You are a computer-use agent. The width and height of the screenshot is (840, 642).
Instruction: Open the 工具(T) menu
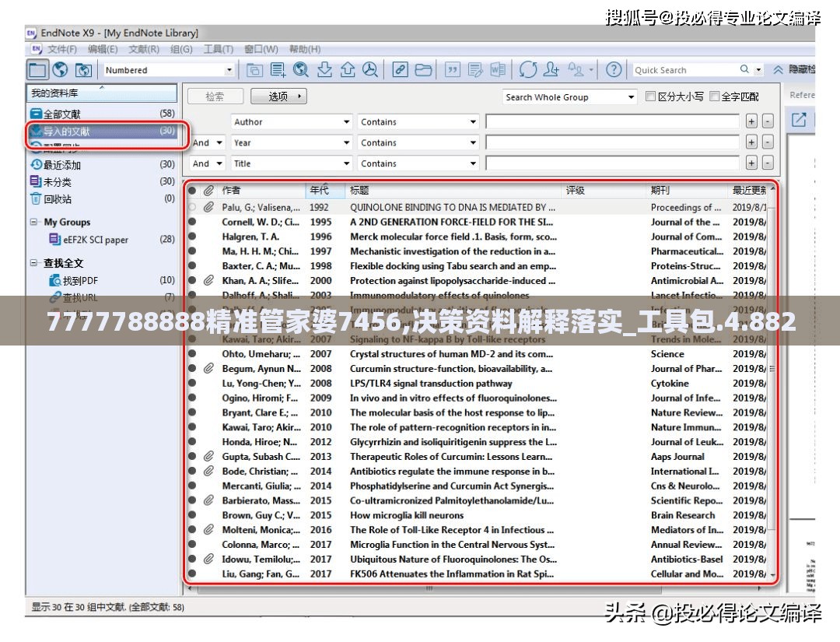(219, 49)
